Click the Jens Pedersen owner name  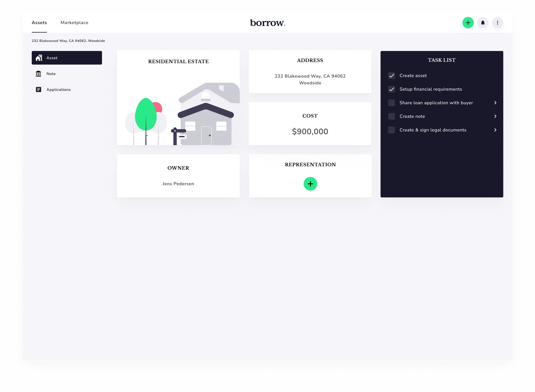178,184
